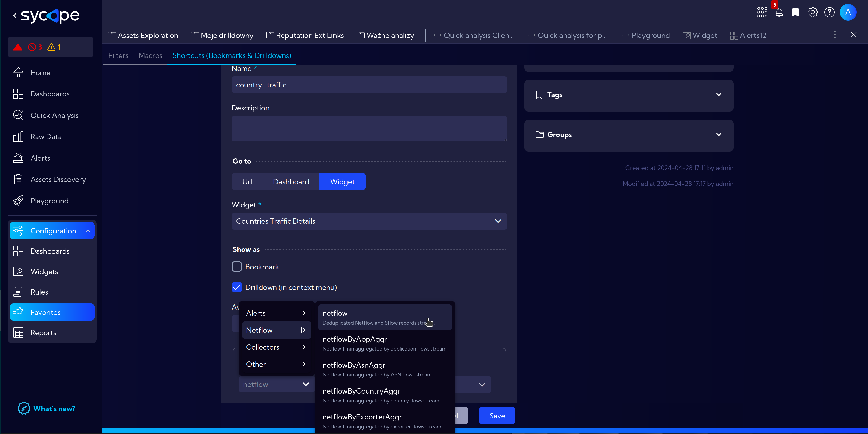This screenshot has width=868, height=434.
Task: Switch to the Macros tab
Action: click(x=150, y=55)
